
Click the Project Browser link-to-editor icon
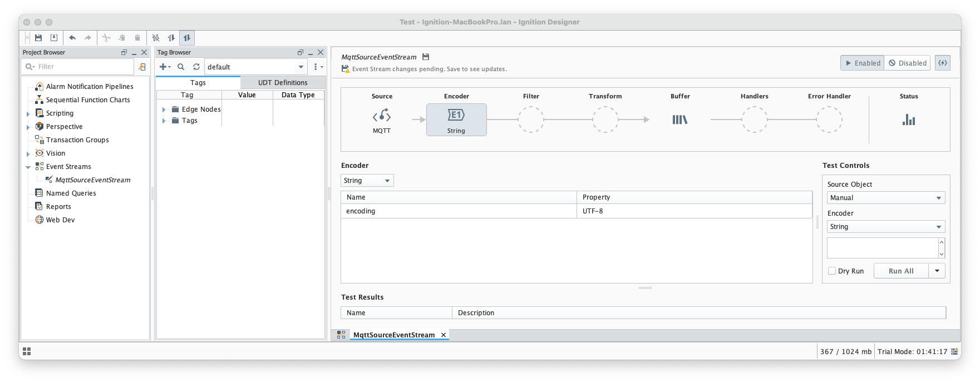pos(142,67)
